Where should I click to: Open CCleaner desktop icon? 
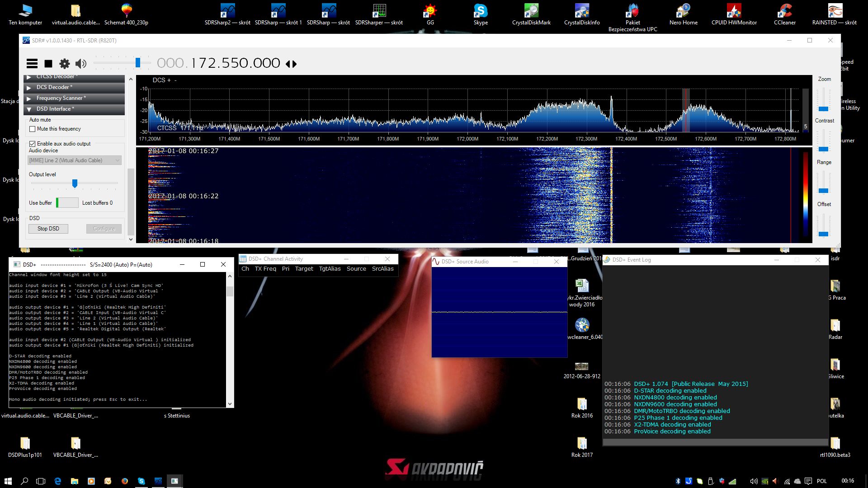click(784, 14)
